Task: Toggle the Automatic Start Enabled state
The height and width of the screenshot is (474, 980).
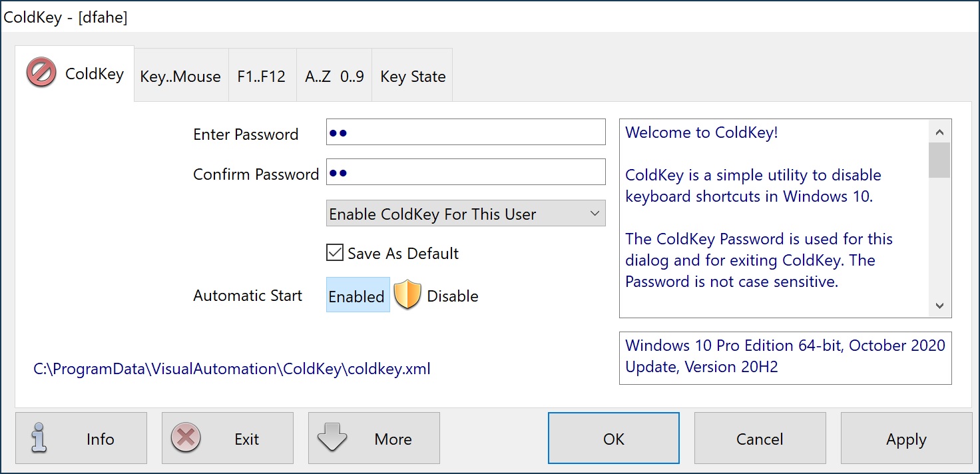Action: pyautogui.click(x=358, y=296)
